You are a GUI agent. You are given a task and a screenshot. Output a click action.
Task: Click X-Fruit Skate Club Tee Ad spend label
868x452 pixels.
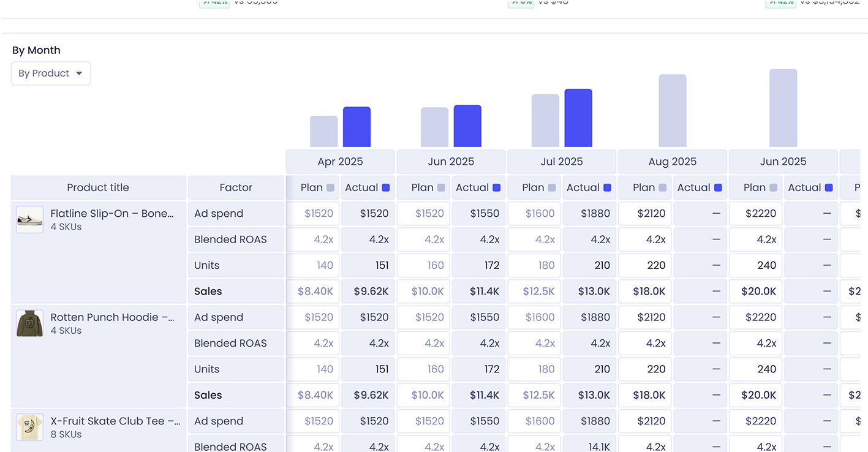(236, 421)
